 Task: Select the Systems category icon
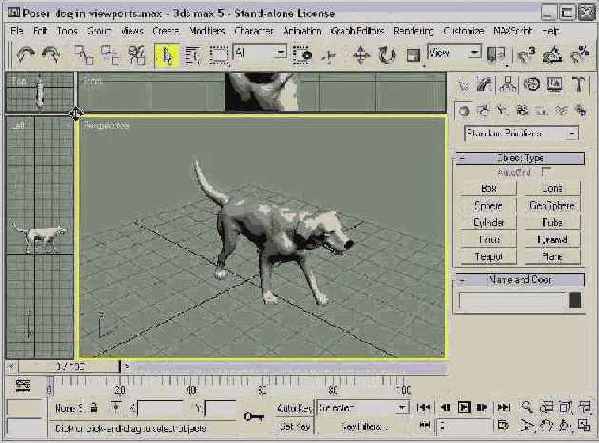581,111
